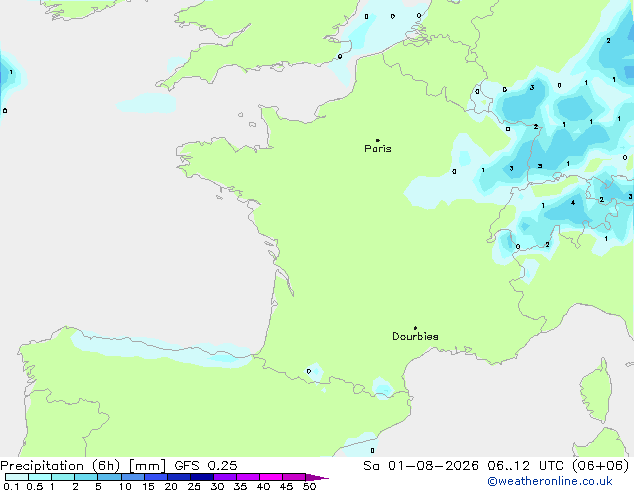Click the legend value '20'
The image size is (634, 490).
[171, 486]
